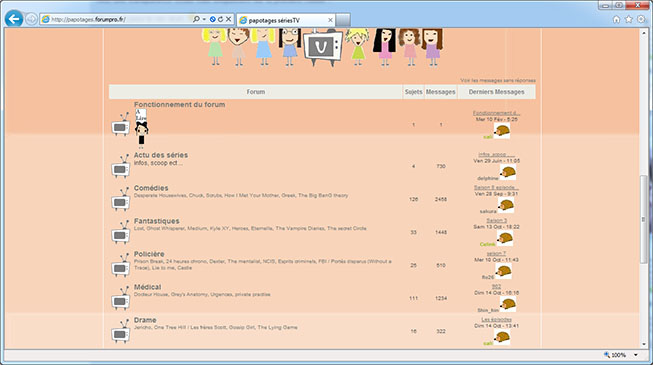This screenshot has width=653, height=365.
Task: Open browser Tools gear icon
Action: pos(641,19)
